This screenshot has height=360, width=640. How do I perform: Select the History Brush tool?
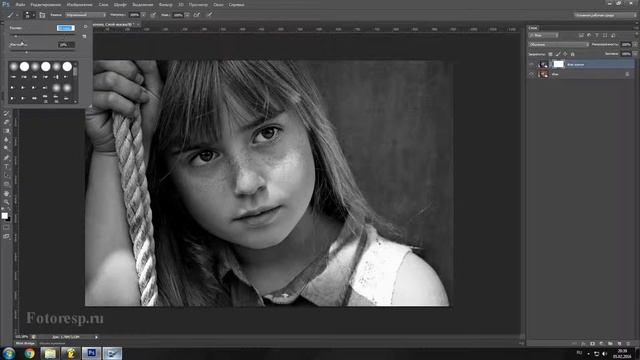(6, 113)
